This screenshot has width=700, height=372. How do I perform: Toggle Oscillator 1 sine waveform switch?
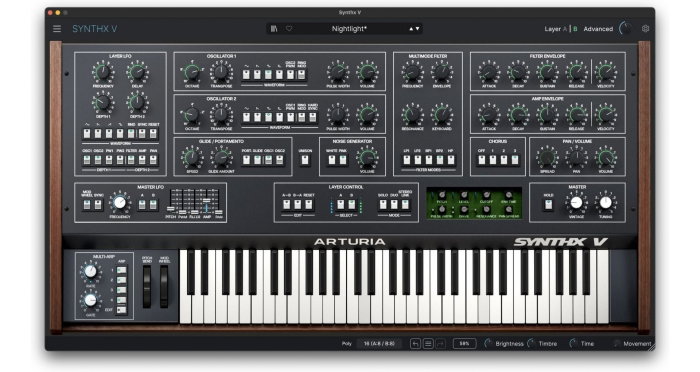[246, 75]
